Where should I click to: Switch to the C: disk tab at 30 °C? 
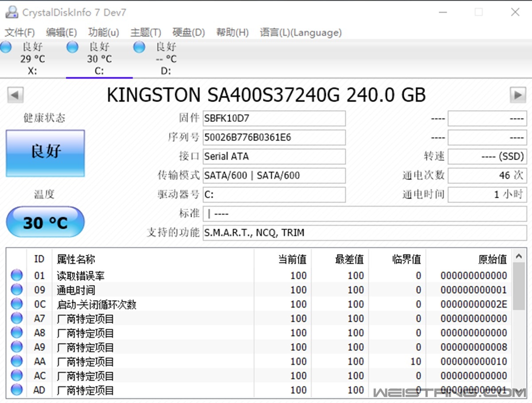(99, 59)
